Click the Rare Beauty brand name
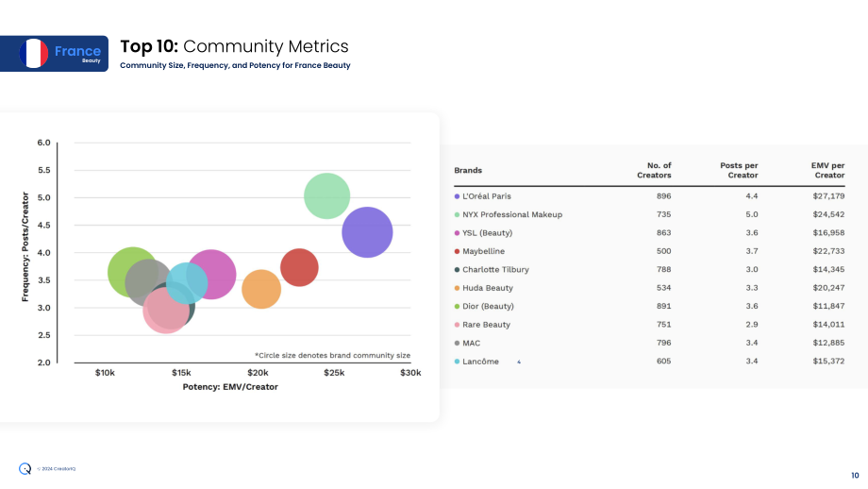The height and width of the screenshot is (489, 868). tap(486, 325)
